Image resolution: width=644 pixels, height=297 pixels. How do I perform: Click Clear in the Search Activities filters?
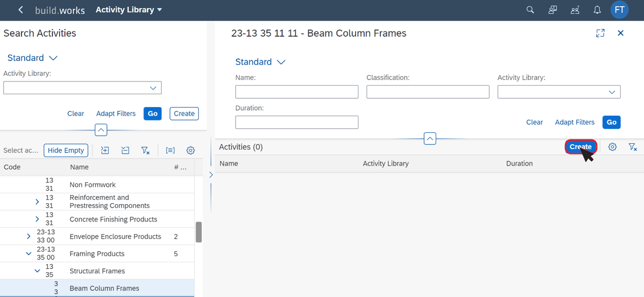click(75, 114)
